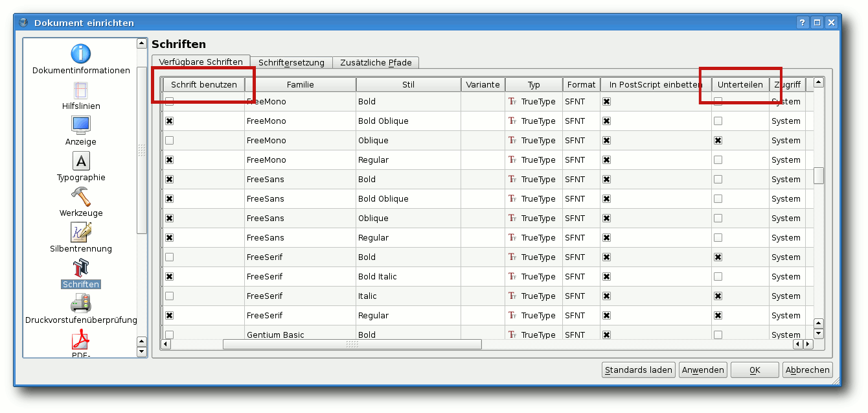
Task: Open the Schriftersetzung tab
Action: point(291,62)
